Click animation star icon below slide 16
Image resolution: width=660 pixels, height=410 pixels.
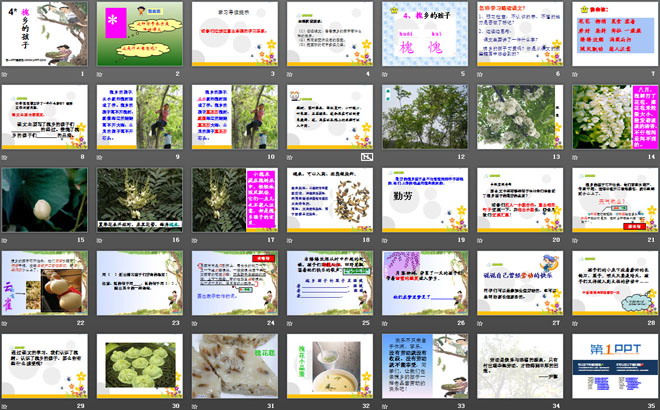tap(99, 240)
